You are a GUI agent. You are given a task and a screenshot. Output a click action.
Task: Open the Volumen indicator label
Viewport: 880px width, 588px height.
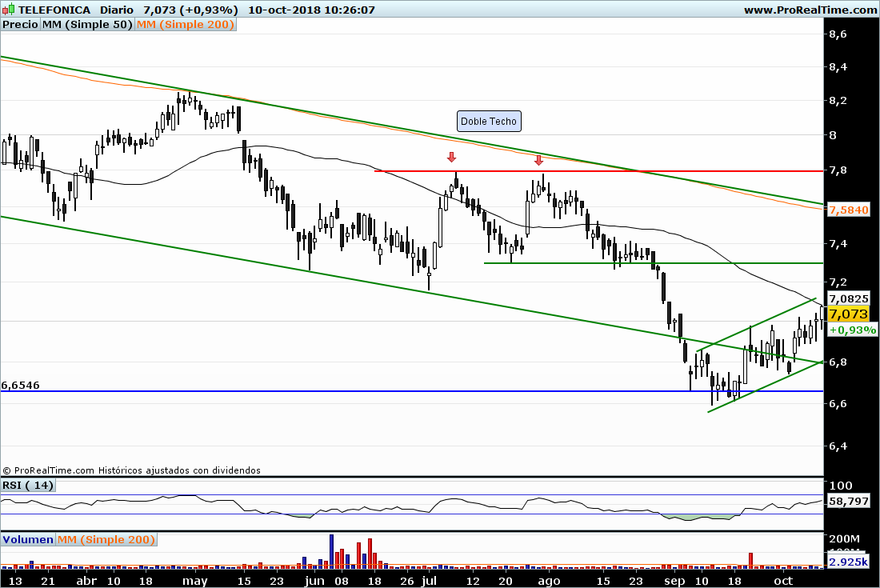(28, 539)
